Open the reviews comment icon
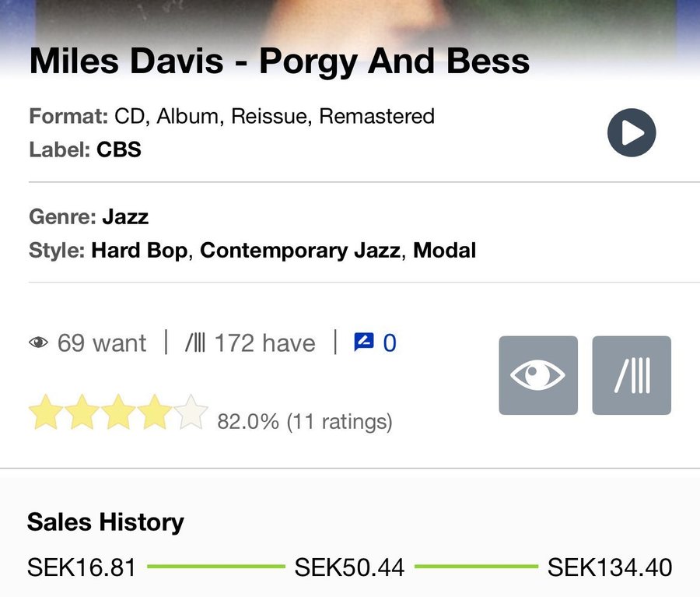This screenshot has height=597, width=700. (x=364, y=342)
